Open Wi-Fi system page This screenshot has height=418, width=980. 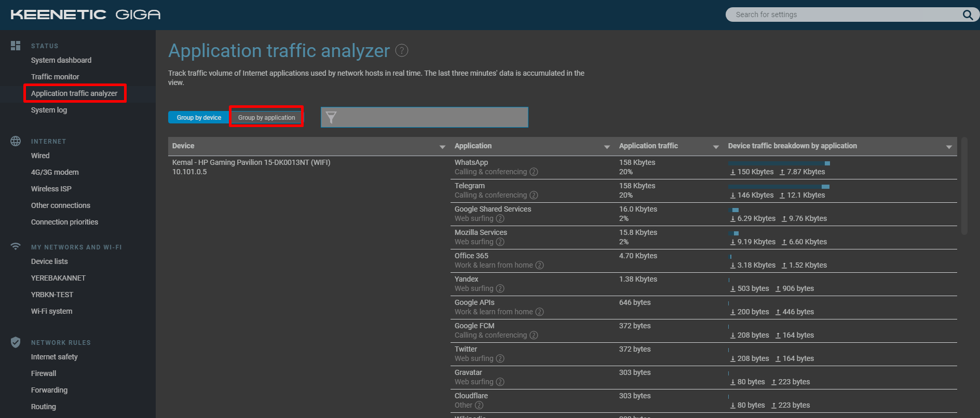pyautogui.click(x=51, y=311)
